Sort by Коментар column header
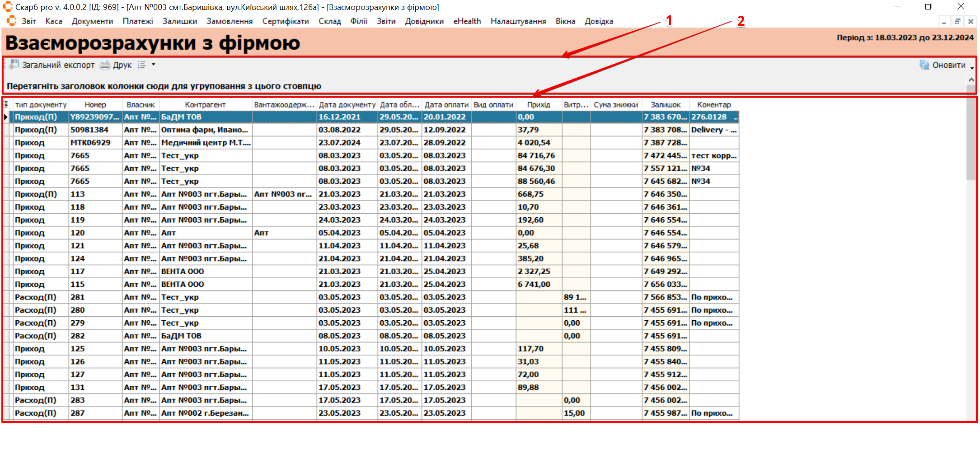 [x=714, y=104]
